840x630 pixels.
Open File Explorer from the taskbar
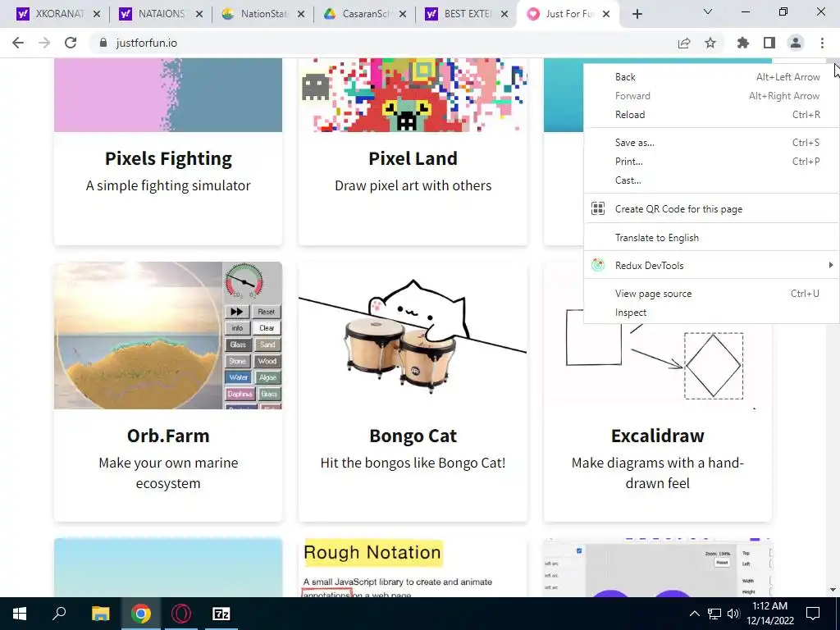[x=100, y=614]
